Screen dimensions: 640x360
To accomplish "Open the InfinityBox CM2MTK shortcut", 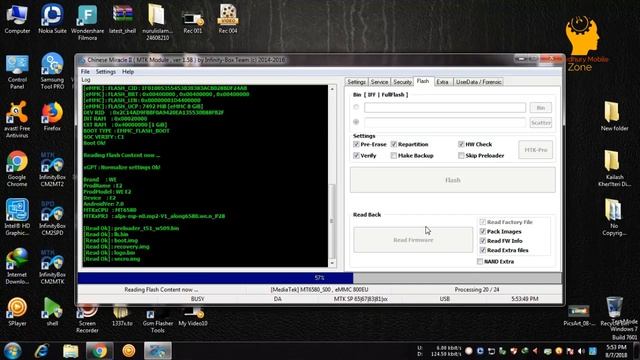I will point(52,266).
